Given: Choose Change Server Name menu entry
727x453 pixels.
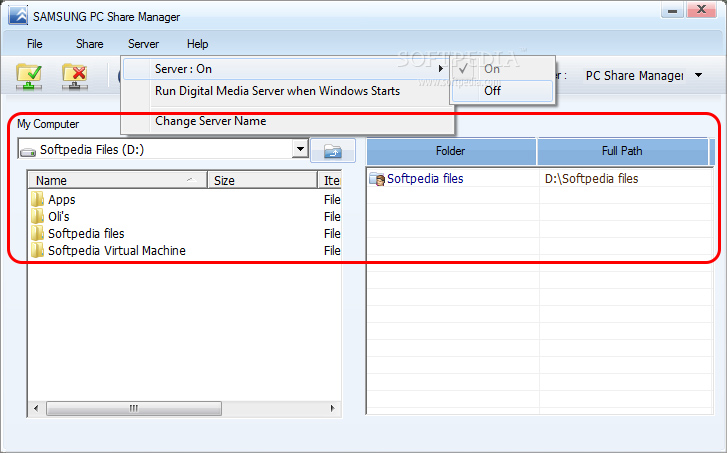Looking at the screenshot, I should (210, 121).
